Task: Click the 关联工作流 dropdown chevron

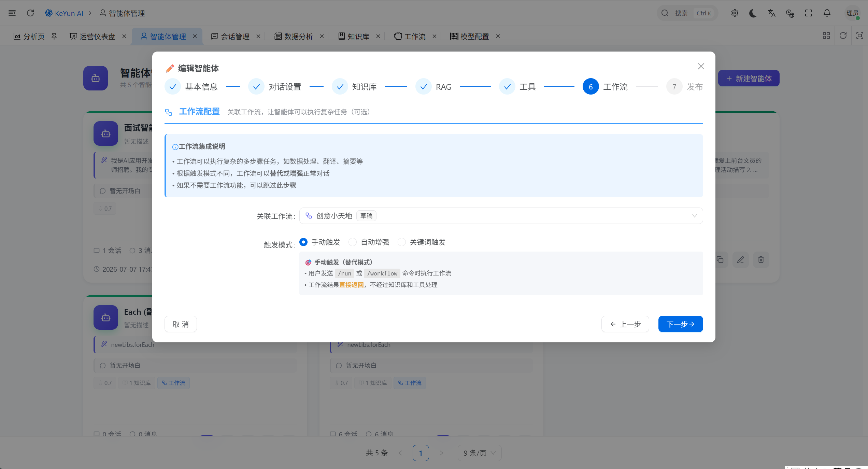Action: (x=694, y=216)
